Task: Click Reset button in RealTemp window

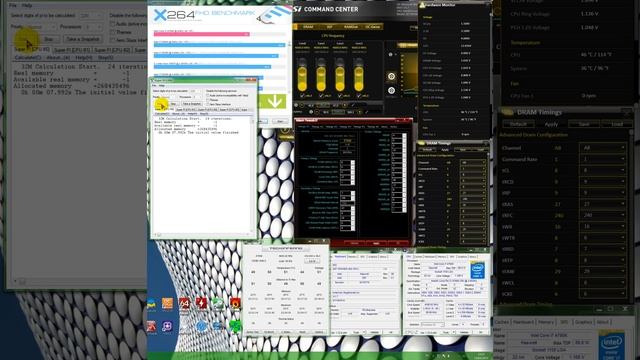Action: coord(302,332)
